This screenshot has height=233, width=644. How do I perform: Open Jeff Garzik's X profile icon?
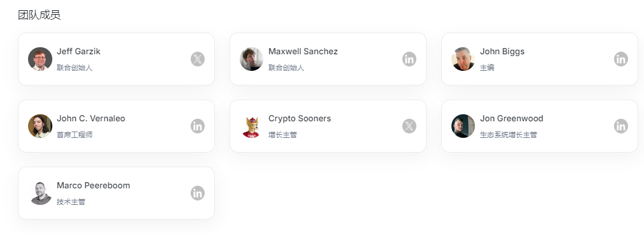tap(198, 59)
